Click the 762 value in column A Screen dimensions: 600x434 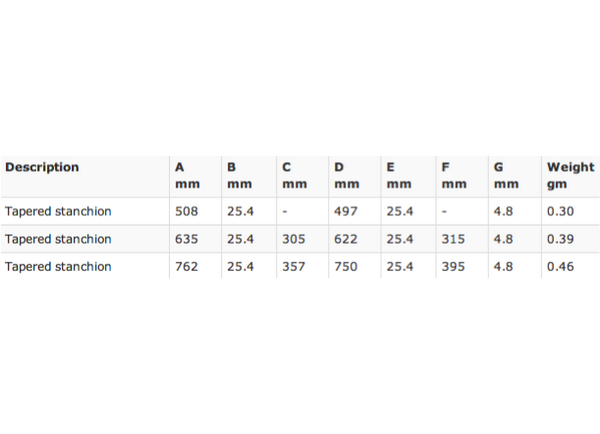coord(186,267)
